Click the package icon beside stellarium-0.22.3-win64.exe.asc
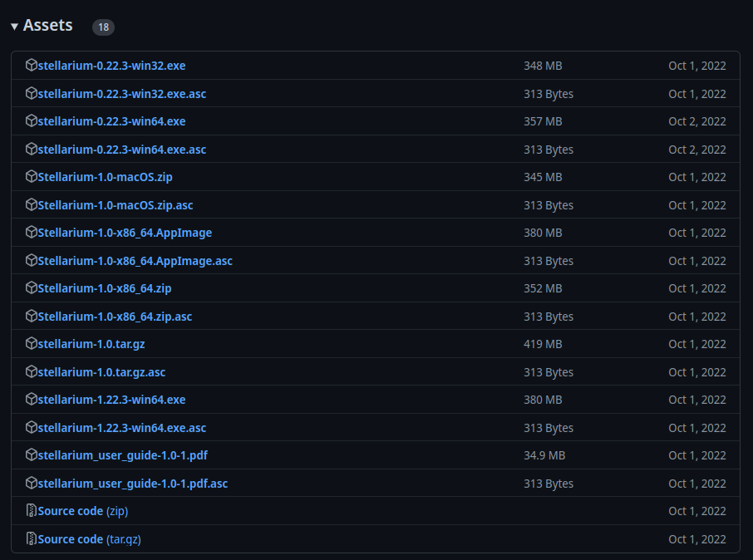Screen dimensions: 753x560 [31, 150]
